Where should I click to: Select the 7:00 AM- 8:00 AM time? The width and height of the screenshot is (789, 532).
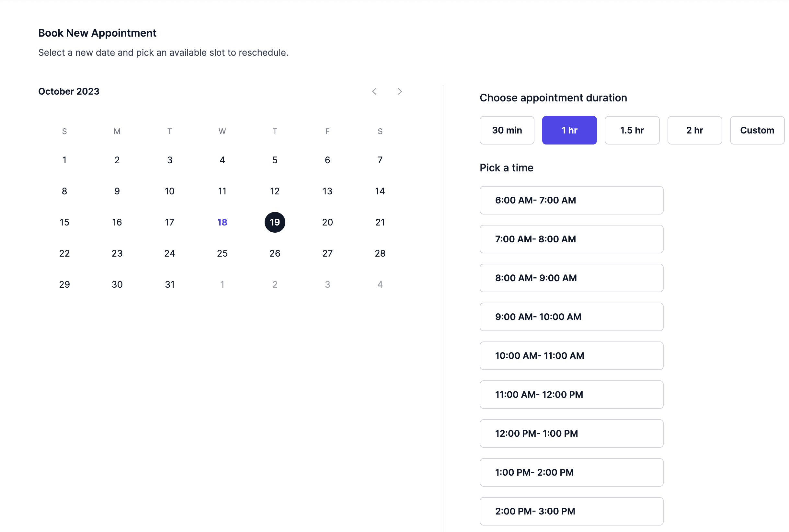point(571,239)
